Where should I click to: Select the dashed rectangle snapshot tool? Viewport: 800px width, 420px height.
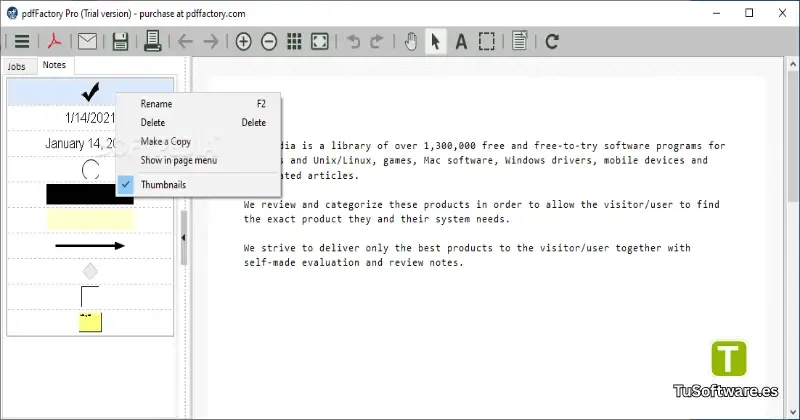pos(487,41)
